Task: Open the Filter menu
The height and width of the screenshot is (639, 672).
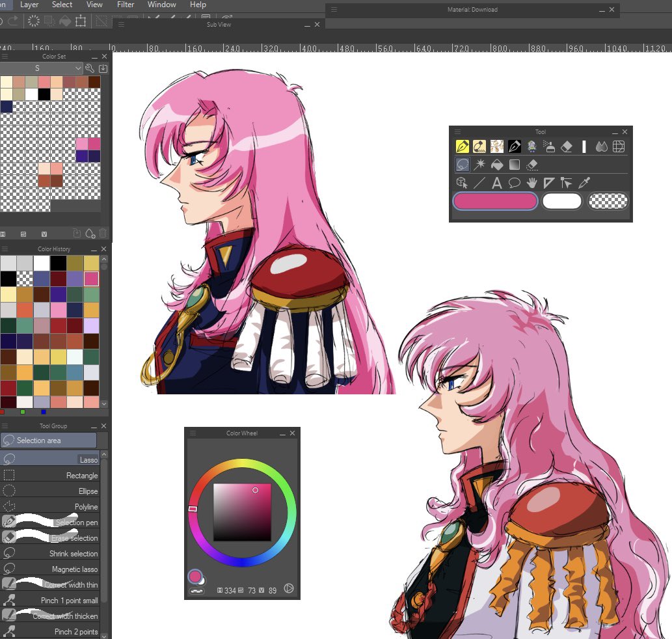Action: click(x=126, y=5)
